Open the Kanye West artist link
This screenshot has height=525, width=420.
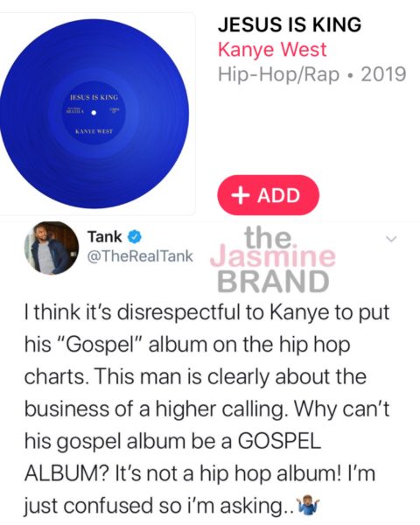[x=272, y=50]
